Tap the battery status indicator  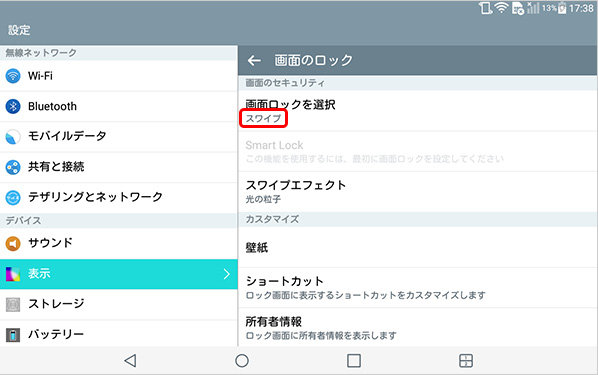562,8
